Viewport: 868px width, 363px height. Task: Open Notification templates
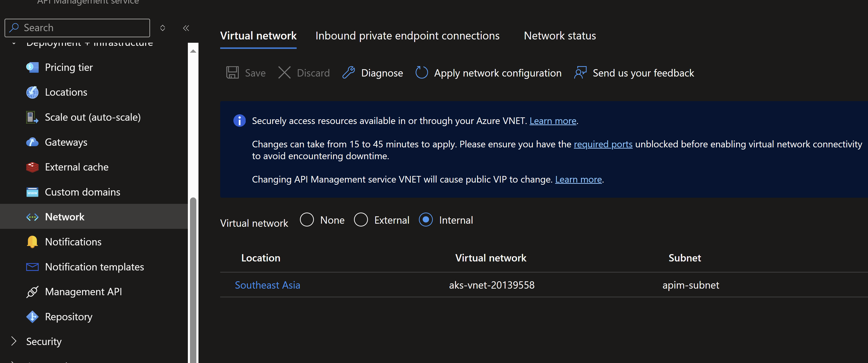[94, 266]
